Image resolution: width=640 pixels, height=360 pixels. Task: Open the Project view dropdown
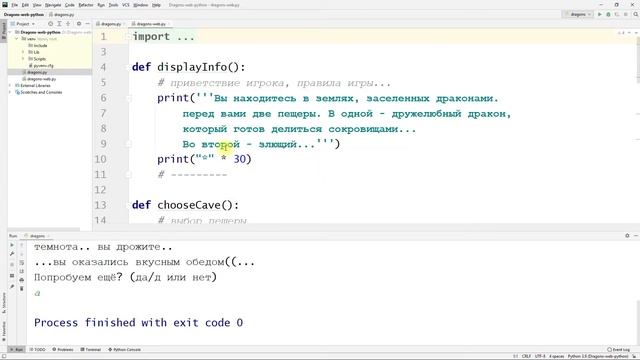pos(22,24)
